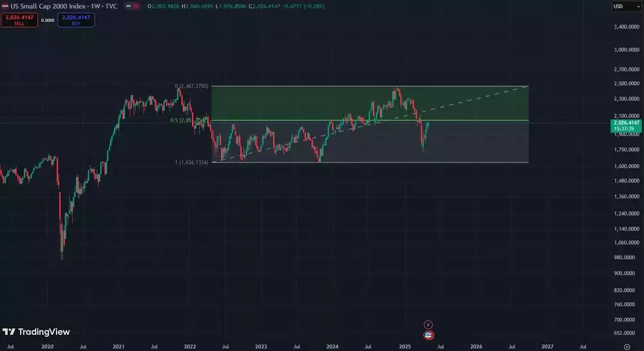Screen dimensions: 644x351
Task: Click the 2026 label on time axis
Action: (476, 346)
